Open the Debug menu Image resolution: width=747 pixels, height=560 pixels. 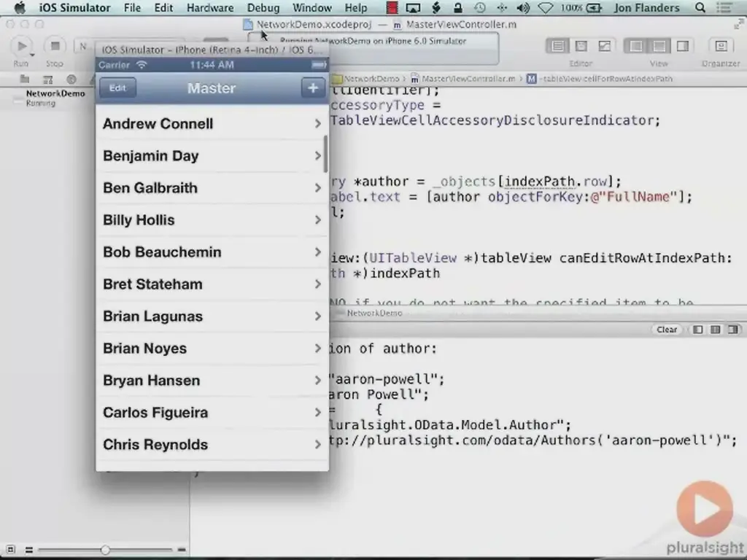point(263,7)
